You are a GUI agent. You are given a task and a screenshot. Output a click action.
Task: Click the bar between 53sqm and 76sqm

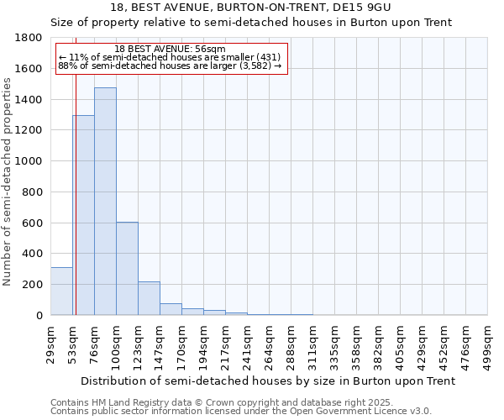83,215
